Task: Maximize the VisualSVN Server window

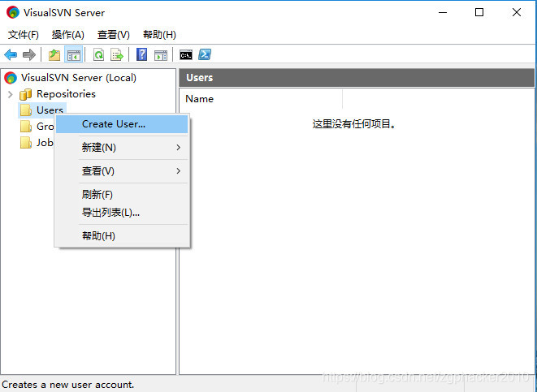Action: tap(479, 13)
